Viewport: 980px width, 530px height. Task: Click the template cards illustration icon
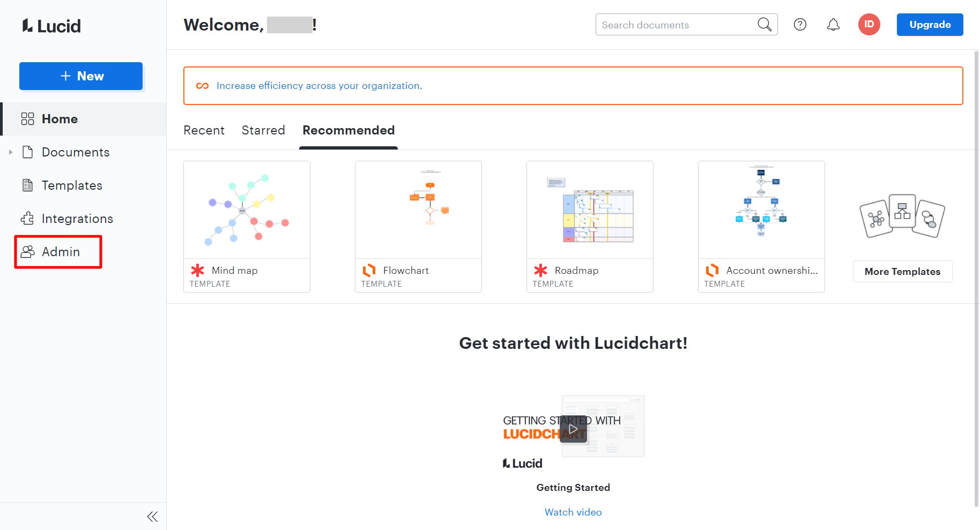[902, 217]
